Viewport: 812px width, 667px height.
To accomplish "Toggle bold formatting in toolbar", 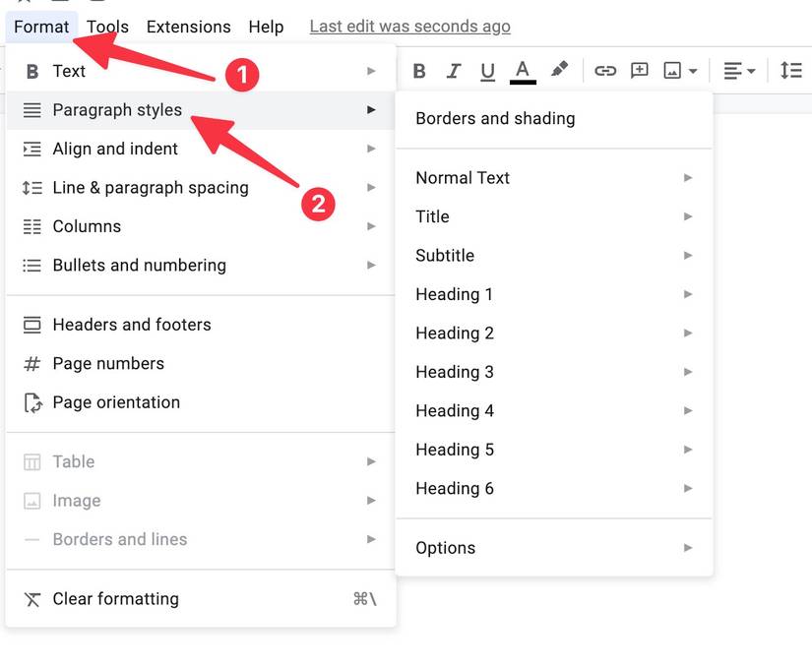I will (419, 71).
